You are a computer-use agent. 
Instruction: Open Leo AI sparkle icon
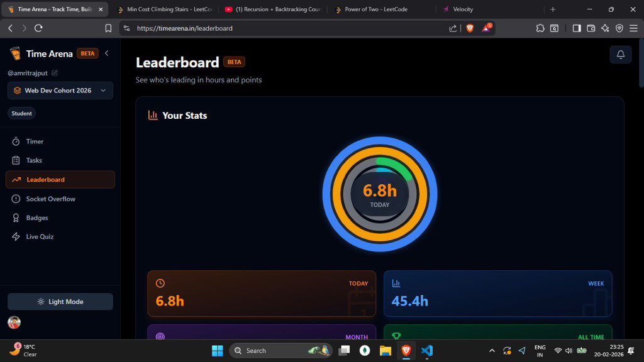tap(605, 28)
